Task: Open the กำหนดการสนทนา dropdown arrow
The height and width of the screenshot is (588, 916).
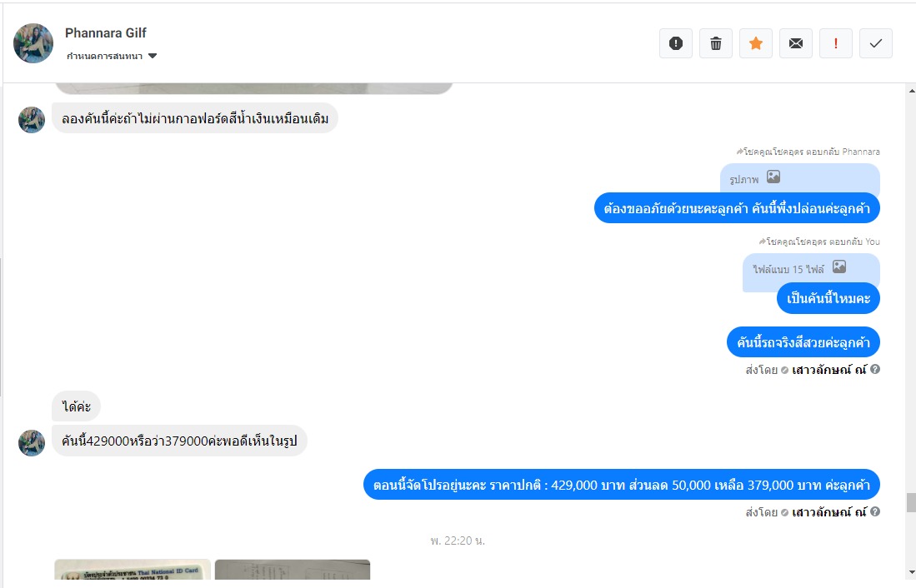Action: point(153,56)
